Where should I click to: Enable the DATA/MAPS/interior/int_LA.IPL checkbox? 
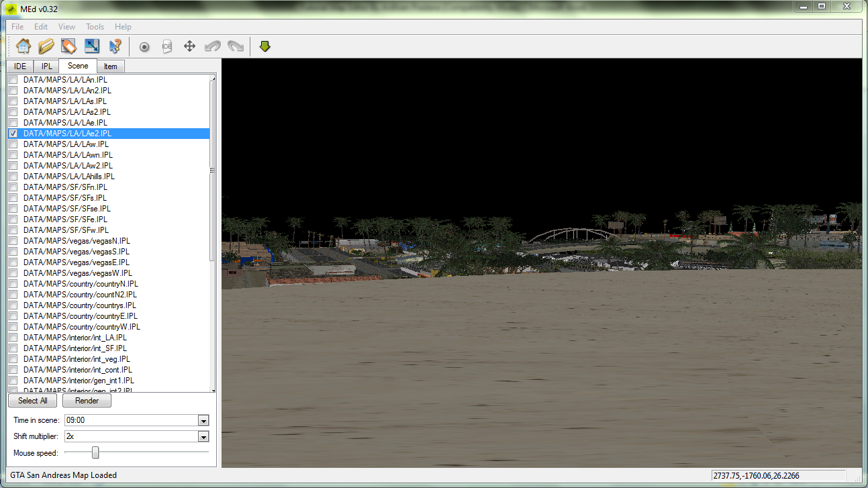pyautogui.click(x=13, y=338)
